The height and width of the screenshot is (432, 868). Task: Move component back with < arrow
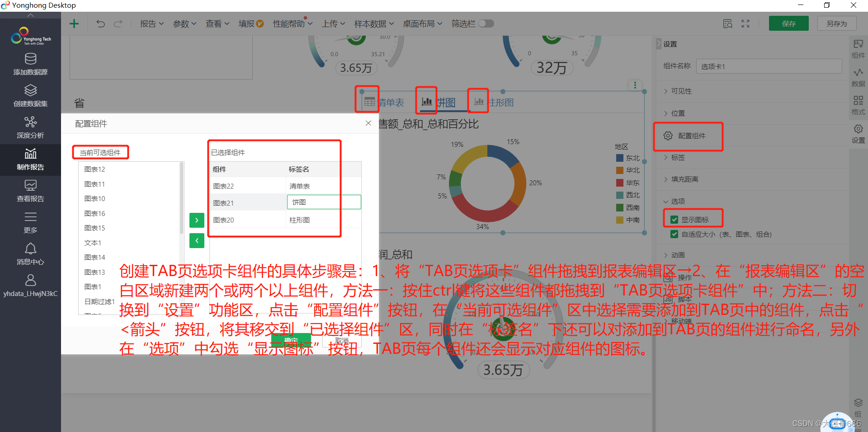coord(197,240)
